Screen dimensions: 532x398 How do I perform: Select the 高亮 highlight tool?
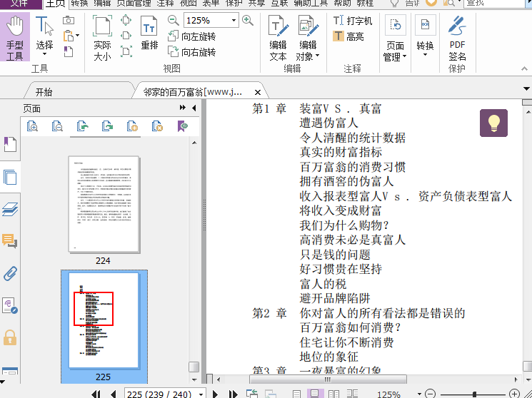pyautogui.click(x=348, y=36)
